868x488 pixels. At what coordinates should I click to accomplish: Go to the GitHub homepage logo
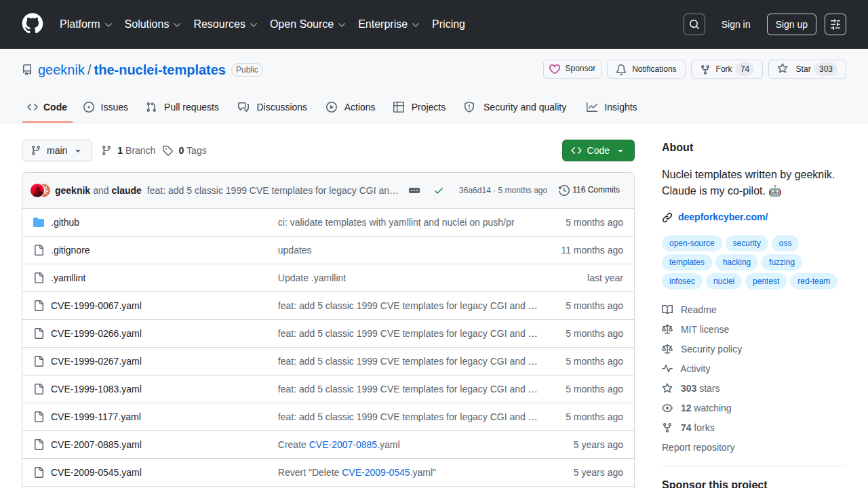(x=33, y=24)
